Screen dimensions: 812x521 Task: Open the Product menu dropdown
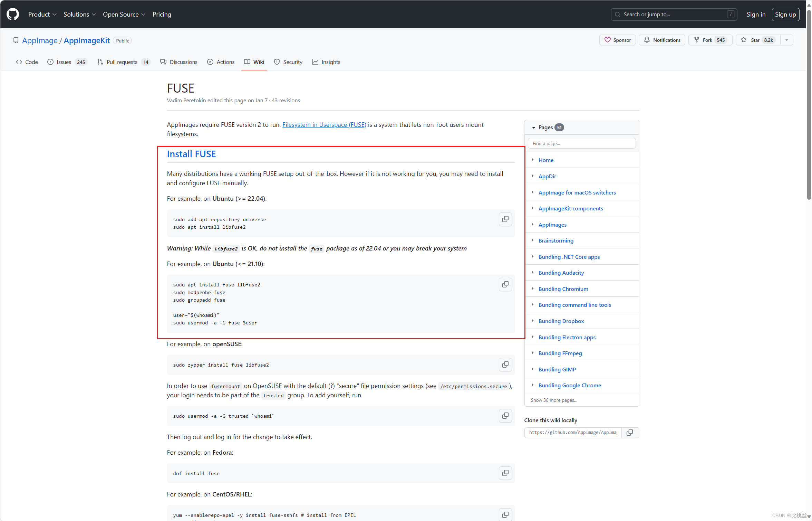pos(42,14)
